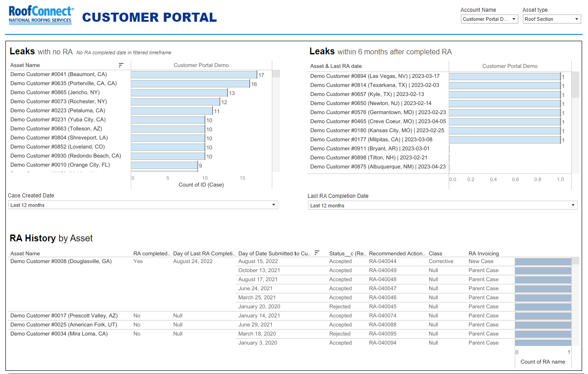The image size is (588, 374).
Task: Click Demo Customer #0894 Las Vegas row
Action: 375,76
